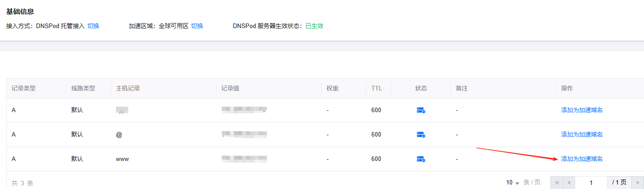Click the 状态 column header

point(421,88)
